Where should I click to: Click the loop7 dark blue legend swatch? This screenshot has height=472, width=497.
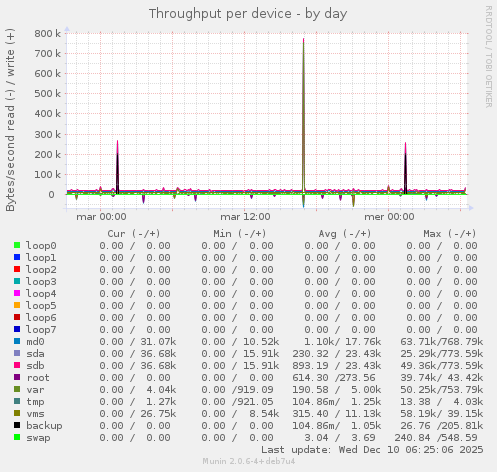pyautogui.click(x=17, y=329)
